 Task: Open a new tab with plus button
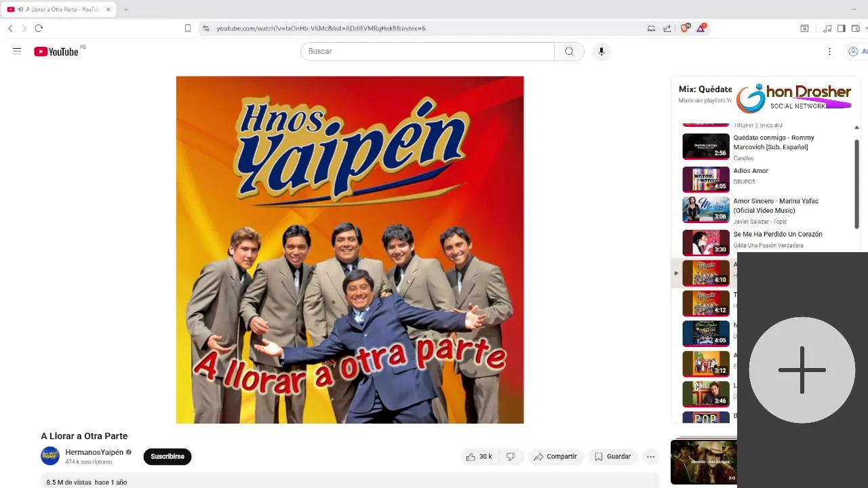(x=125, y=9)
